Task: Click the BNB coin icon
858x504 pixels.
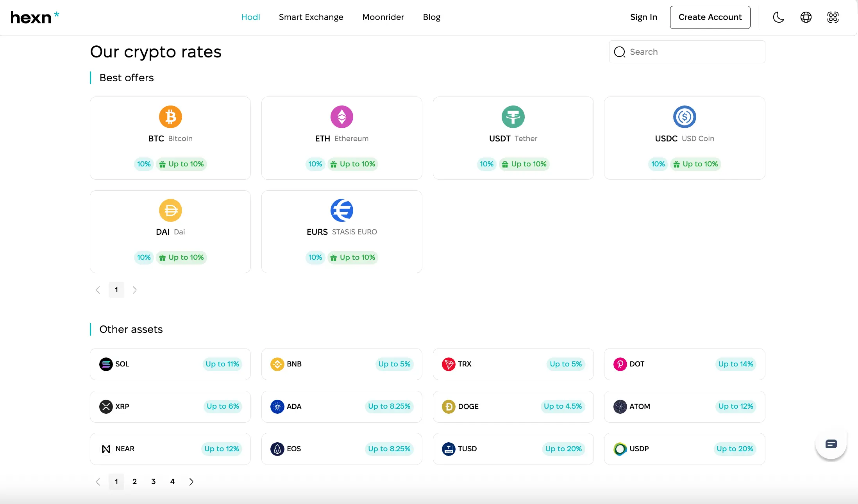Action: click(x=277, y=364)
